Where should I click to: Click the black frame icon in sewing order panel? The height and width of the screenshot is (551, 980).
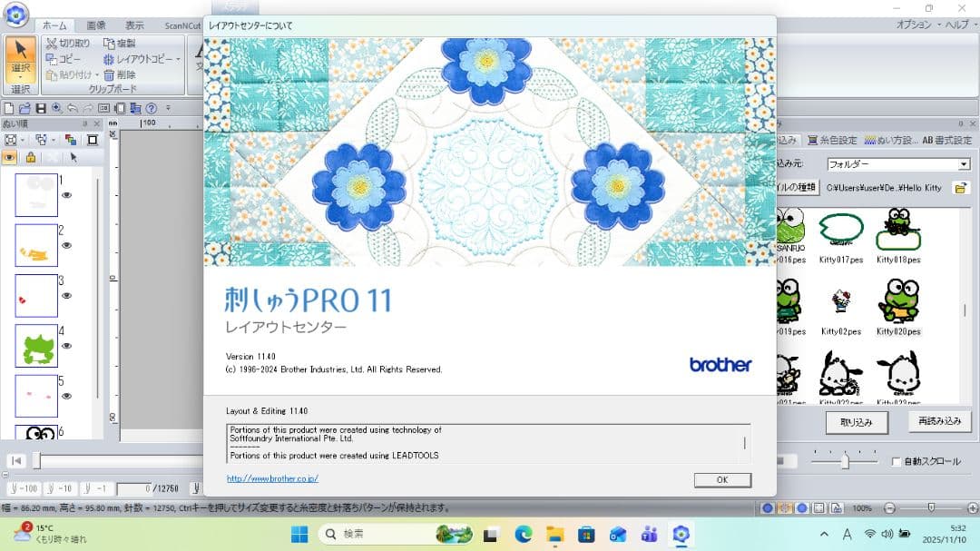point(93,140)
